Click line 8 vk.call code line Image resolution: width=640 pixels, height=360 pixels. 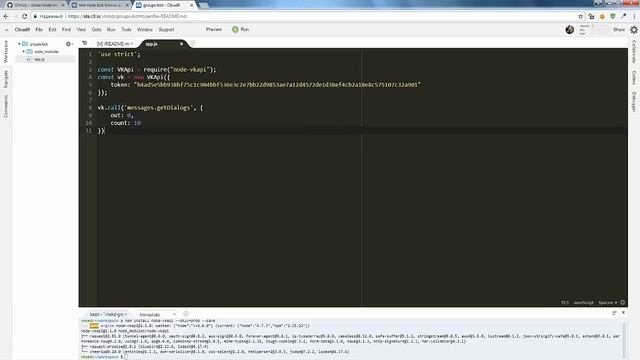click(x=150, y=108)
